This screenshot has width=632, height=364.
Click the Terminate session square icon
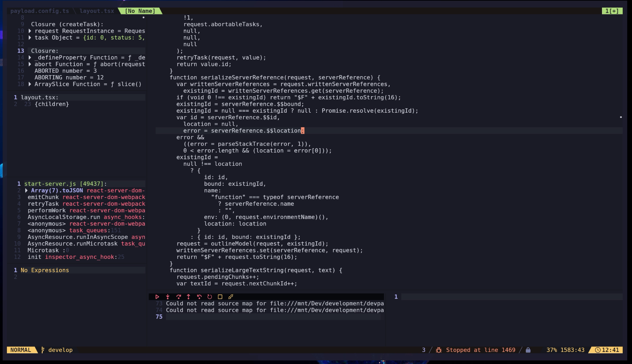(x=219, y=297)
